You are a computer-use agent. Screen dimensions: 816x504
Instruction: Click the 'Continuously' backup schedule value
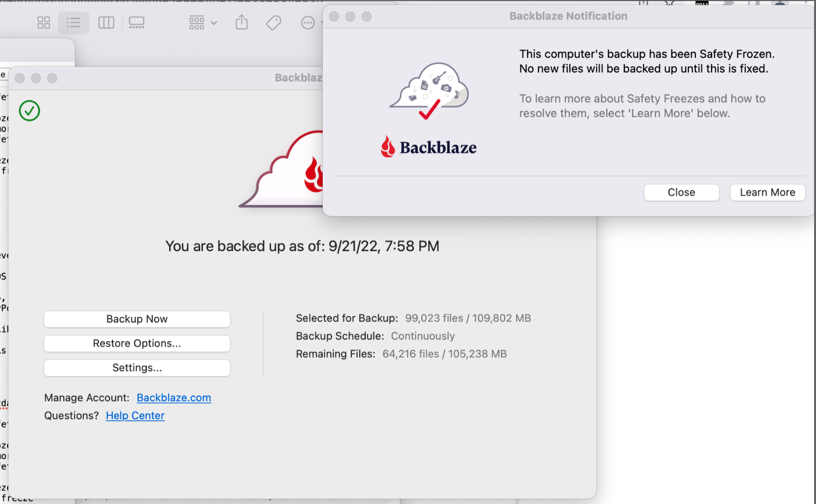[423, 336]
